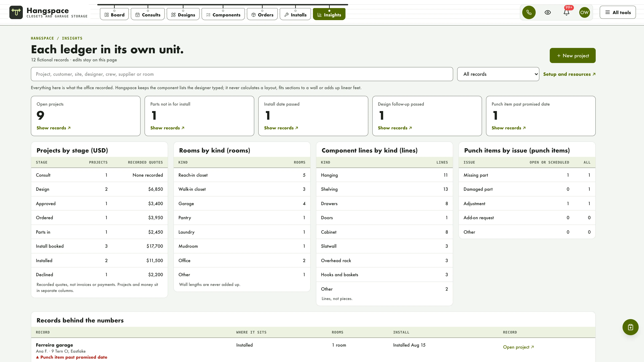
Task: Toggle the eye view icon in header
Action: 548,12
